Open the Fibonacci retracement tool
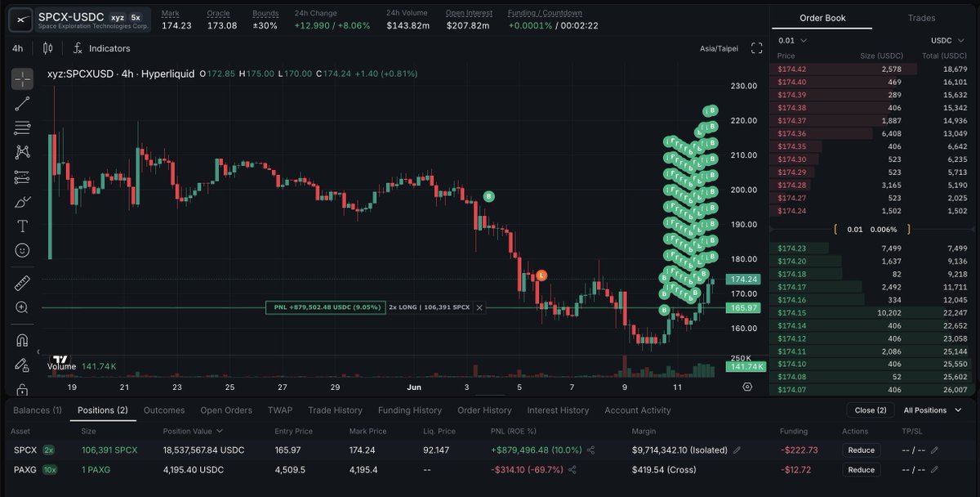This screenshot has height=497, width=980. click(22, 128)
